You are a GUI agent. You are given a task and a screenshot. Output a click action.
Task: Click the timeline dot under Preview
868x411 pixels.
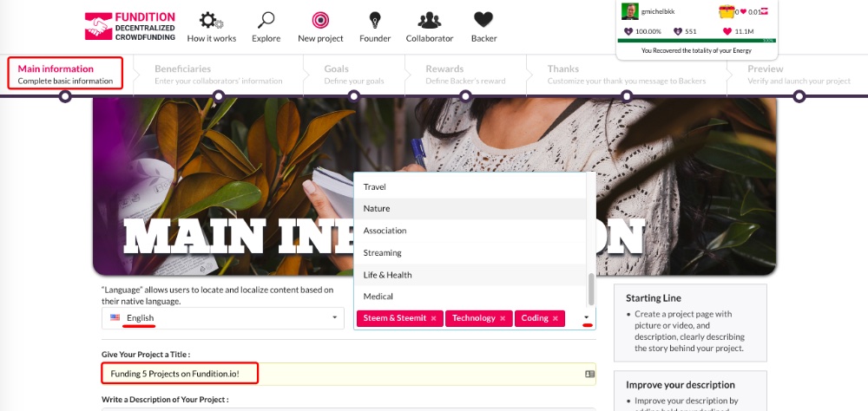pos(799,97)
